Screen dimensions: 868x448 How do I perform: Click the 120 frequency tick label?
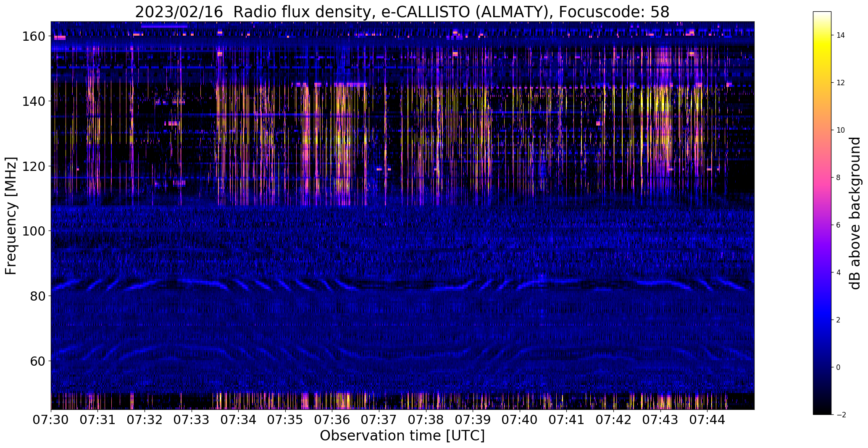pos(33,166)
